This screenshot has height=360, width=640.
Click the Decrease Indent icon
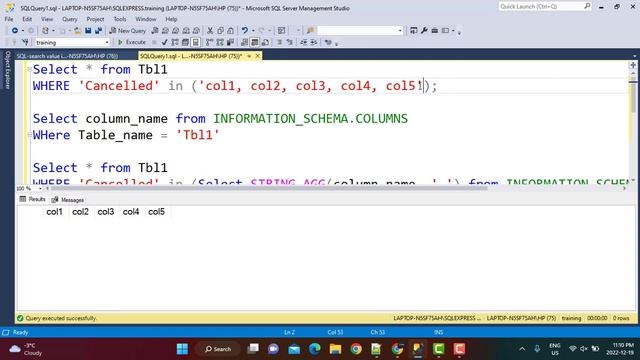pos(304,42)
